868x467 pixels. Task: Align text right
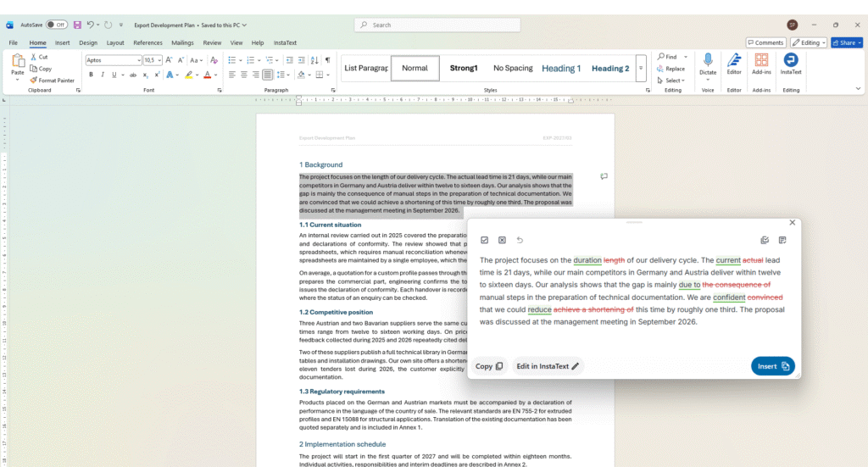click(255, 75)
